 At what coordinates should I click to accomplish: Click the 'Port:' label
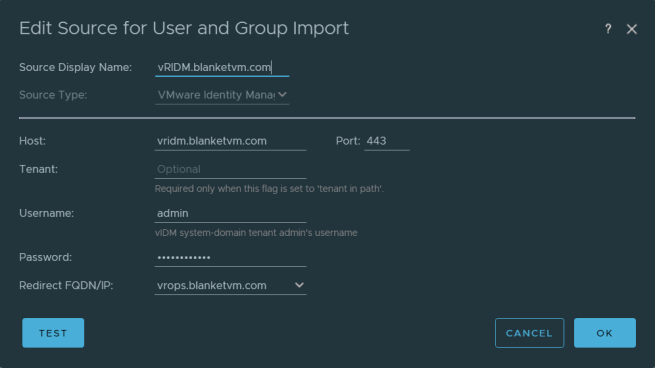(x=348, y=141)
